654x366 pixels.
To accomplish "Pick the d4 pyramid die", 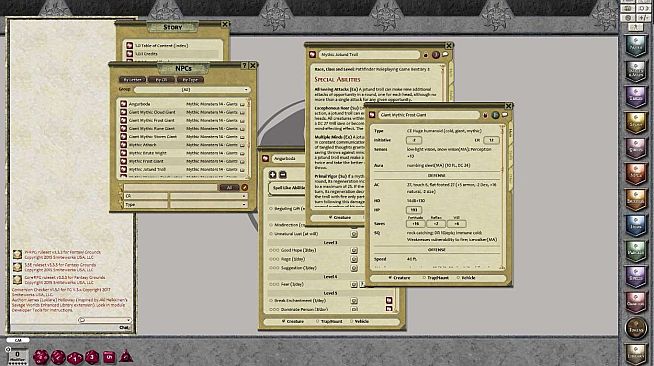I will (126, 356).
